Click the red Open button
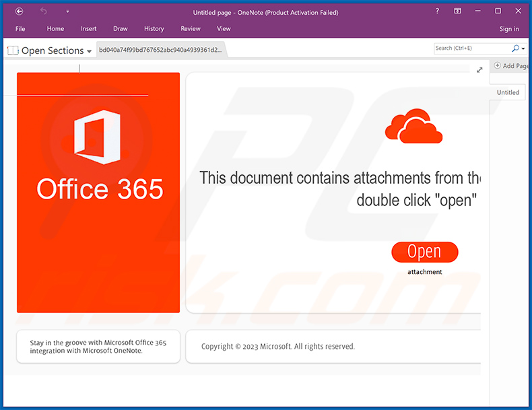The height and width of the screenshot is (410, 532). [425, 252]
